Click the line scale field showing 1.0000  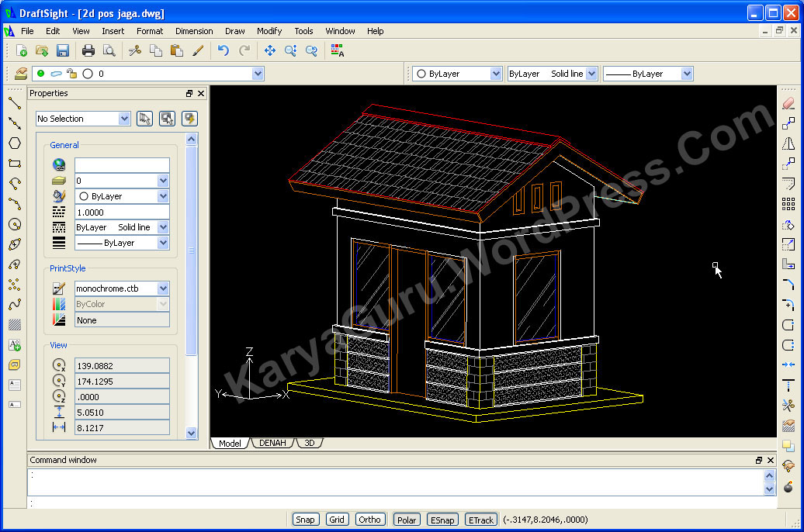(x=122, y=212)
